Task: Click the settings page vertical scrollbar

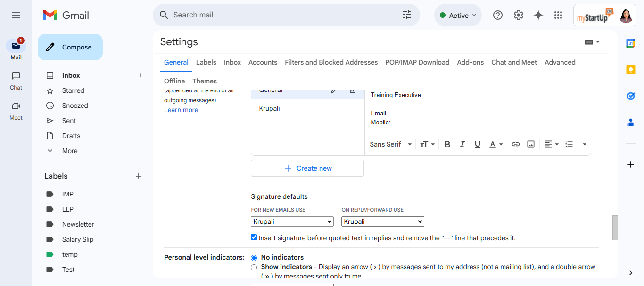Action: 615,228
